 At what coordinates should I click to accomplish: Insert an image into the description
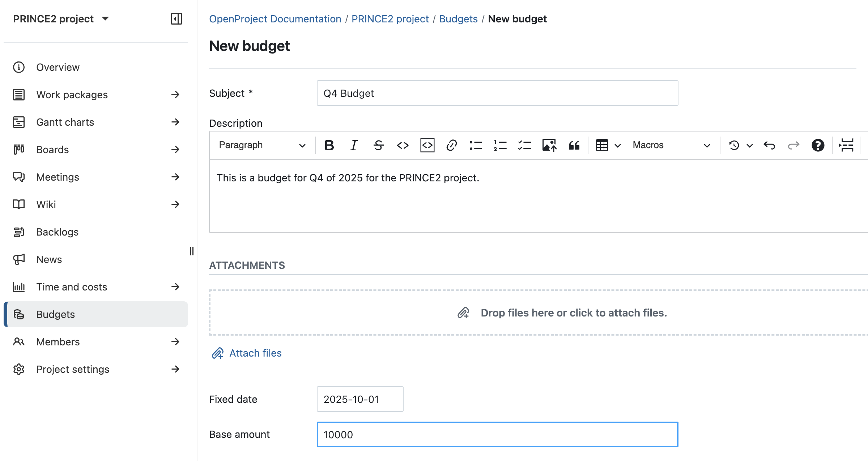(x=549, y=145)
